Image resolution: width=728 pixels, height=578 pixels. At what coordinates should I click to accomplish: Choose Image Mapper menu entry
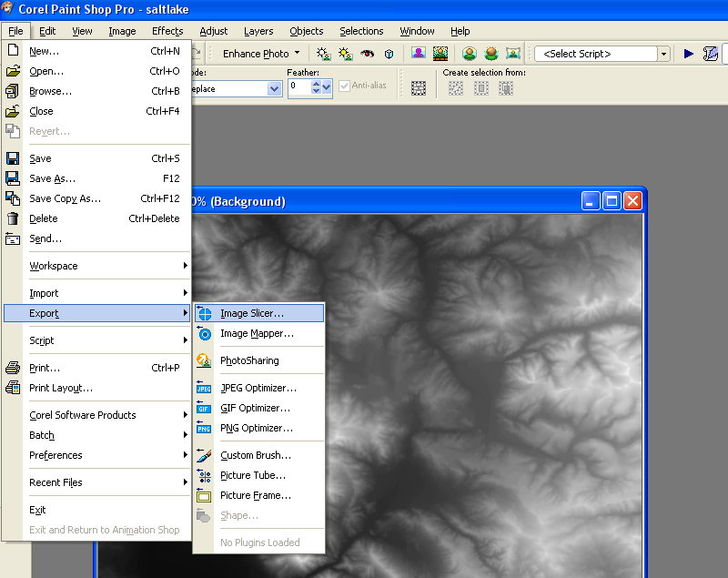[x=258, y=333]
